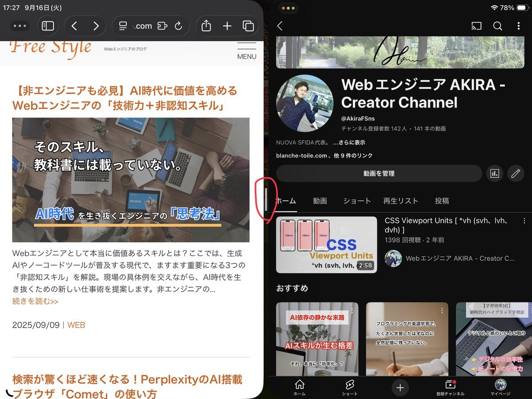Image resolution: width=532 pixels, height=399 pixels.
Task: Go back in Safari history
Action: click(x=74, y=26)
